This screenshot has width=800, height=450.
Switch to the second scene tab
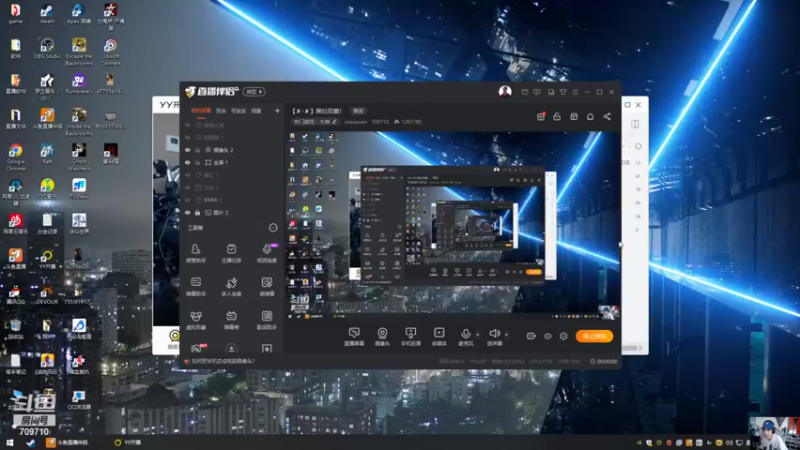point(221,111)
